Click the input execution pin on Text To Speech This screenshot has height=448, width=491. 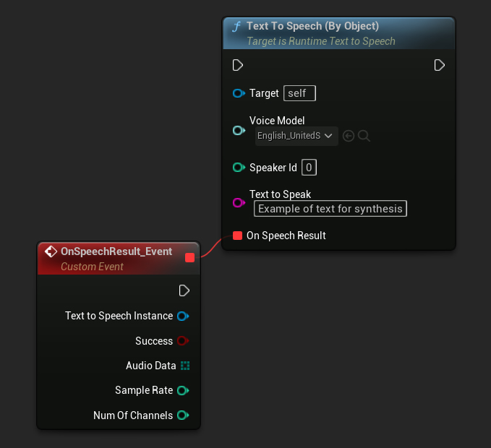pyautogui.click(x=238, y=66)
